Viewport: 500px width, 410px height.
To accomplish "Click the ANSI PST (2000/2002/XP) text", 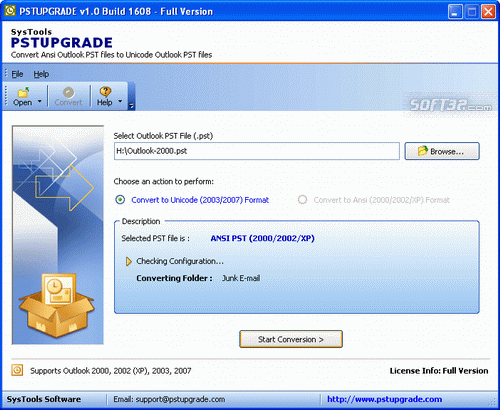I will click(x=262, y=238).
